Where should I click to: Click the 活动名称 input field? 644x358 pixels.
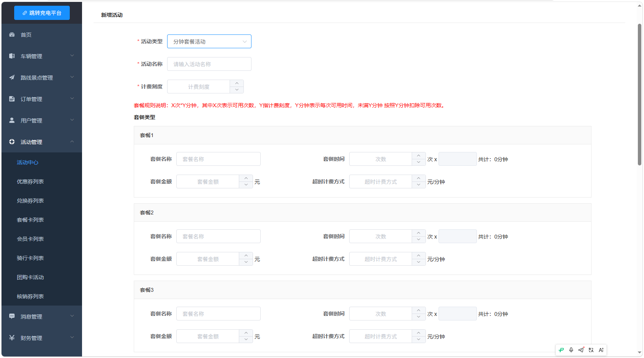coord(209,64)
